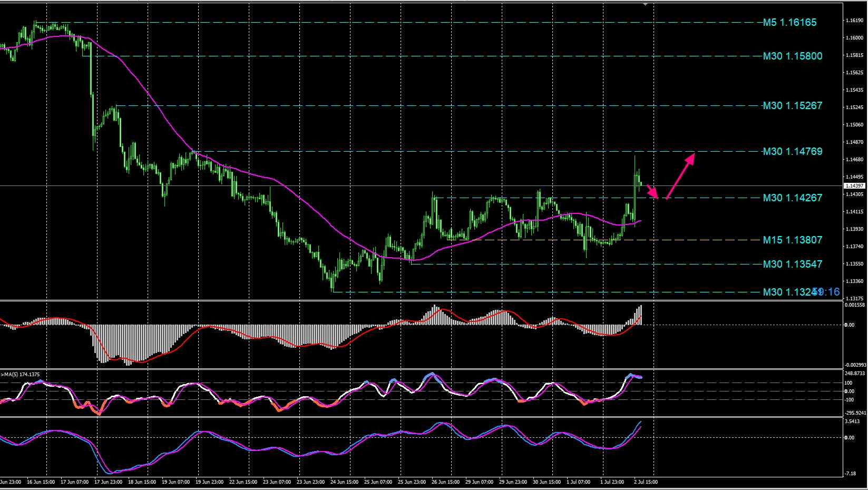Click the 3.5413 scale value
The image size is (868, 490).
(x=853, y=422)
